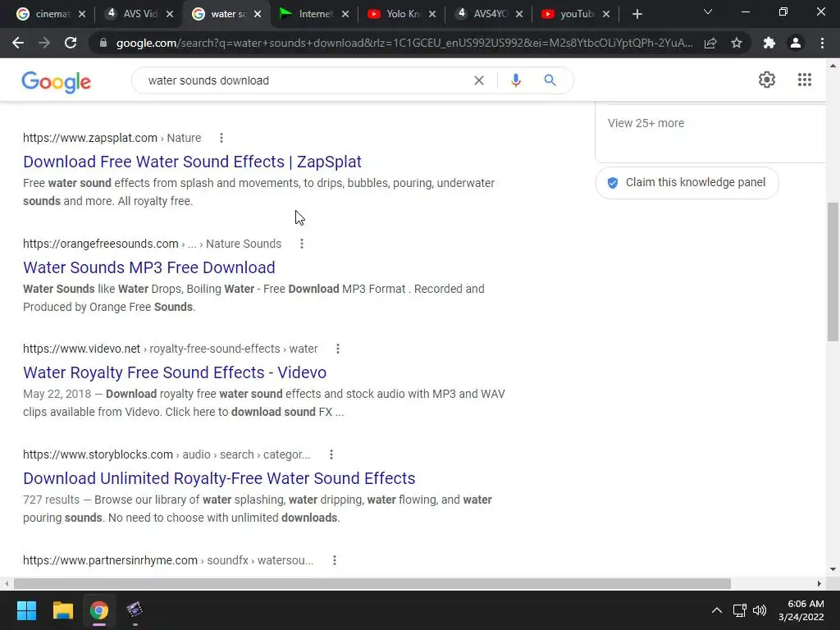Open File Explorer from the taskbar
840x630 pixels.
point(62,610)
